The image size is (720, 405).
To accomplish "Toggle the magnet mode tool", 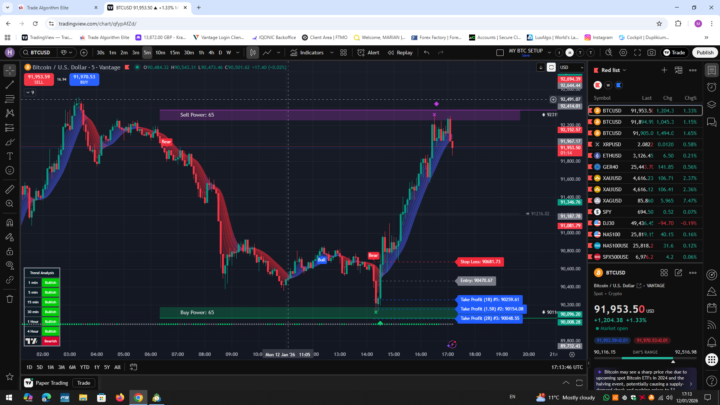I will pos(10,223).
